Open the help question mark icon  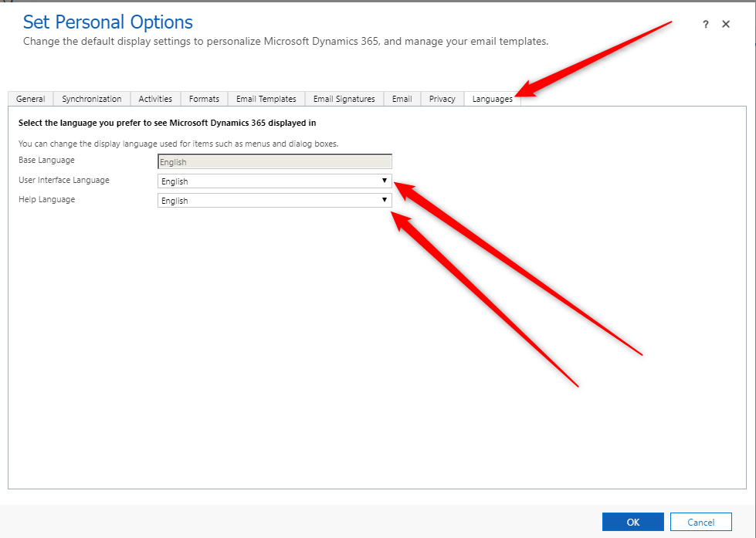click(x=705, y=25)
